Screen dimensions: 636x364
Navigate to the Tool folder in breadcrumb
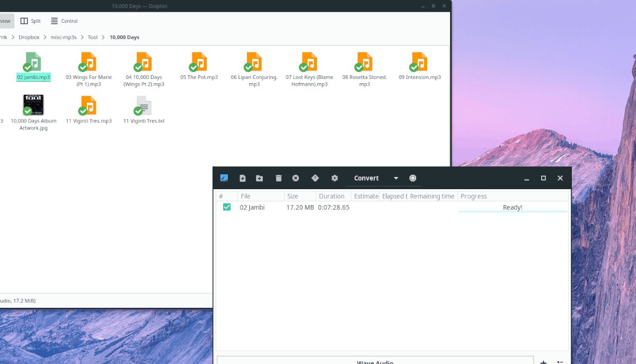[x=93, y=37]
